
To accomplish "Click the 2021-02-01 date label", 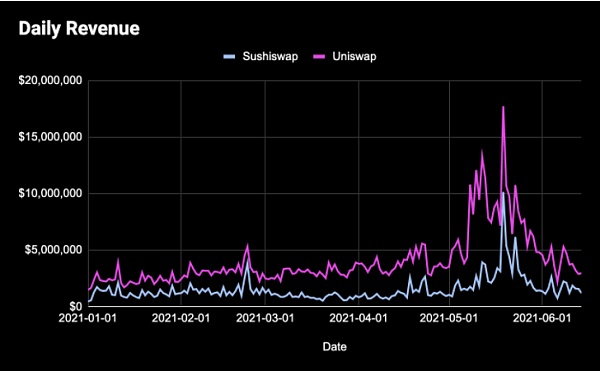I will [181, 318].
